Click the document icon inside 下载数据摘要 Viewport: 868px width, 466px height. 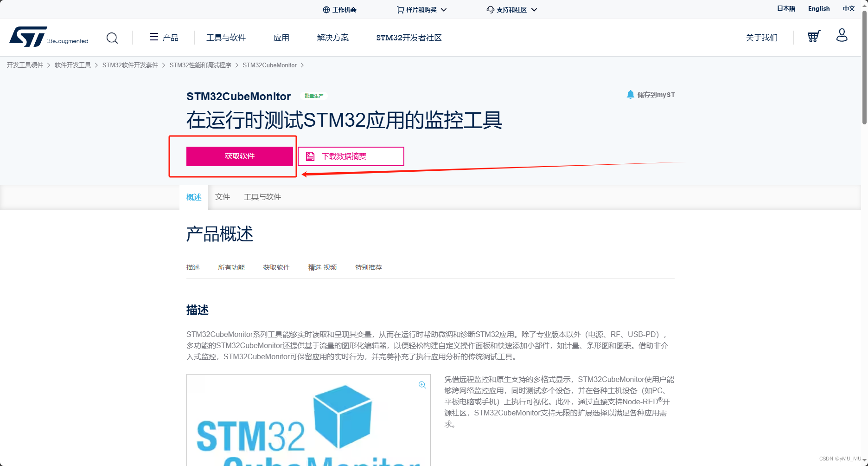[x=310, y=156]
